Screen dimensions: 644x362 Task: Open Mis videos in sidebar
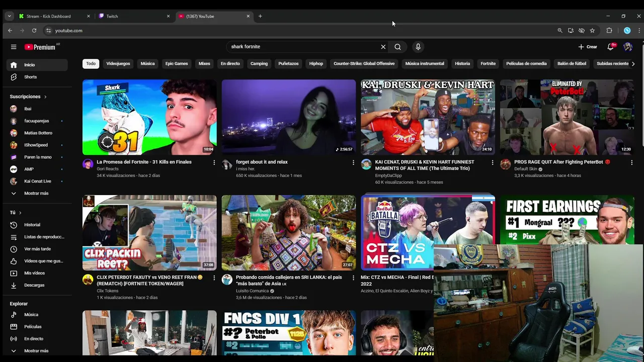pos(37,273)
